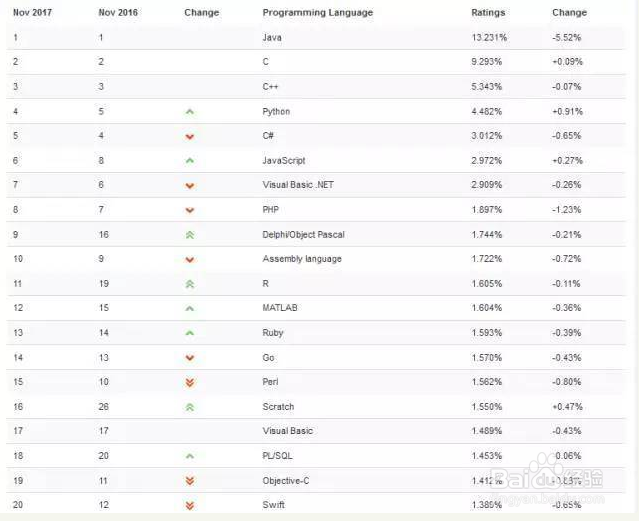Click the double down arrow for Objective-C
The height and width of the screenshot is (521, 639).
point(190,481)
